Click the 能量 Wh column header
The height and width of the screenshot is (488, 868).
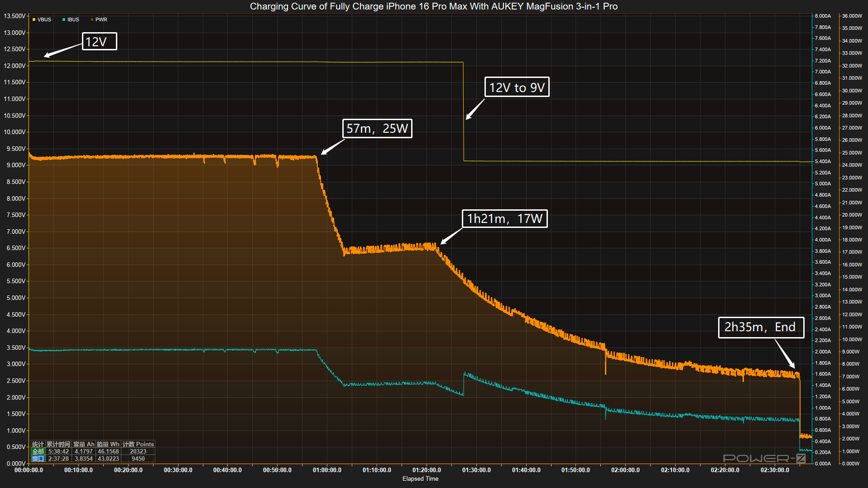[108, 444]
